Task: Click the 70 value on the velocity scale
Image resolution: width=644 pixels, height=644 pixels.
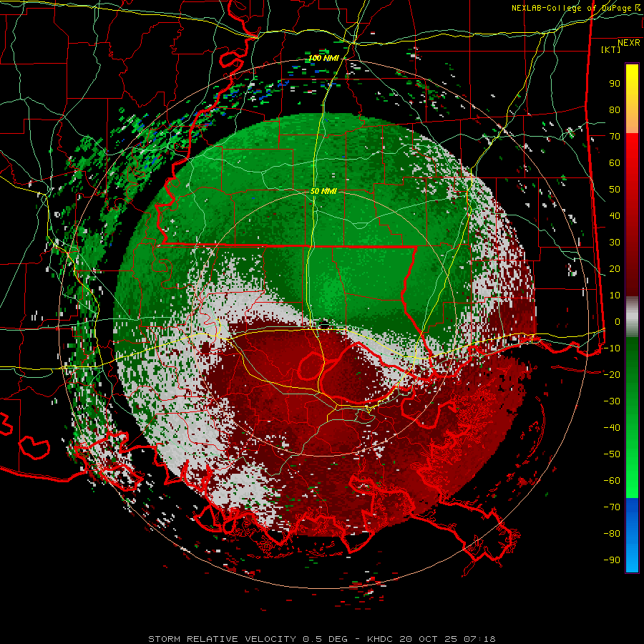Action: point(615,137)
